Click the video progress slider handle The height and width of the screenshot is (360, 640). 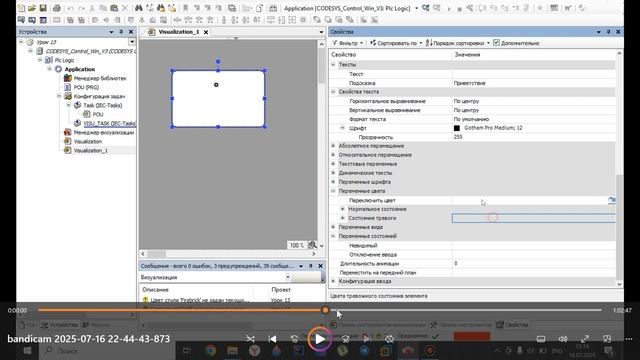coord(325,310)
